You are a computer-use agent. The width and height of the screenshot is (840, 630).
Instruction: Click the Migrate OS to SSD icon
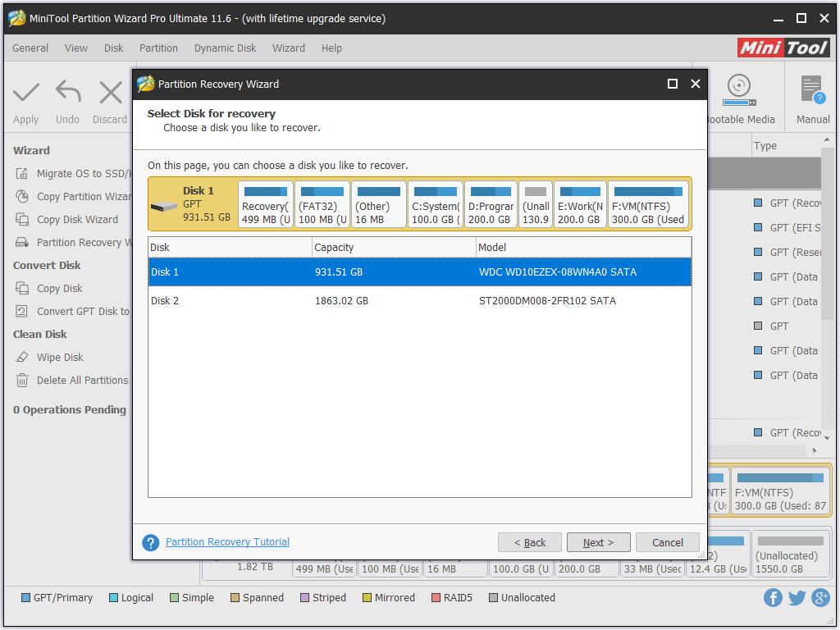click(x=22, y=174)
